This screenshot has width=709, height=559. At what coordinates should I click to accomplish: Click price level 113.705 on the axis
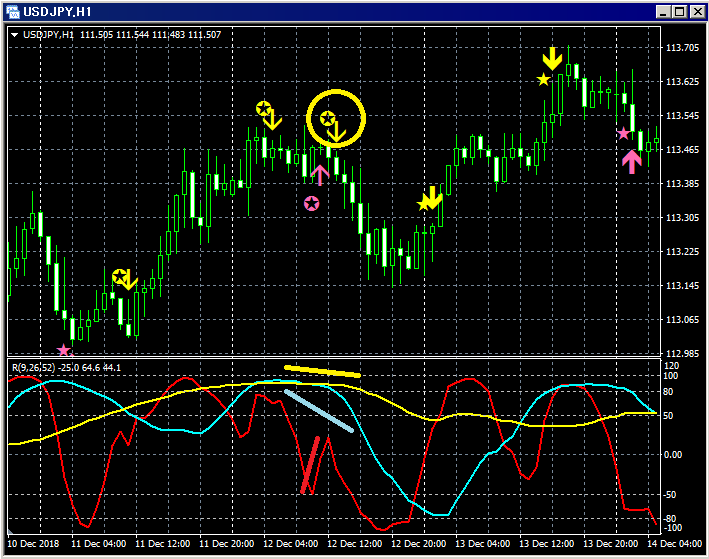pos(682,48)
